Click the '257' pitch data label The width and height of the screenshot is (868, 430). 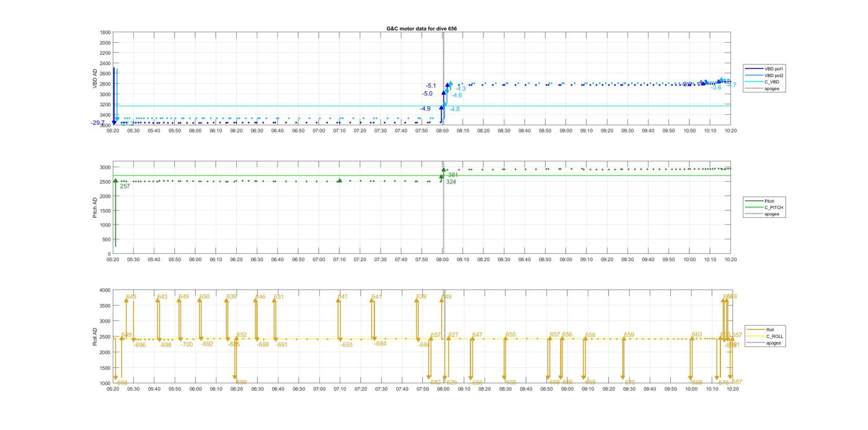click(x=125, y=186)
